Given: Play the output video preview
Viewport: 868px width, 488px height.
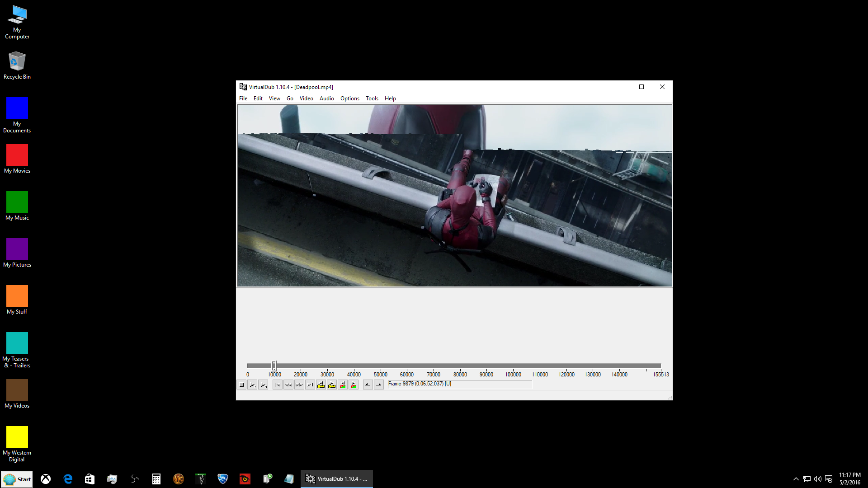Looking at the screenshot, I should pos(264,385).
